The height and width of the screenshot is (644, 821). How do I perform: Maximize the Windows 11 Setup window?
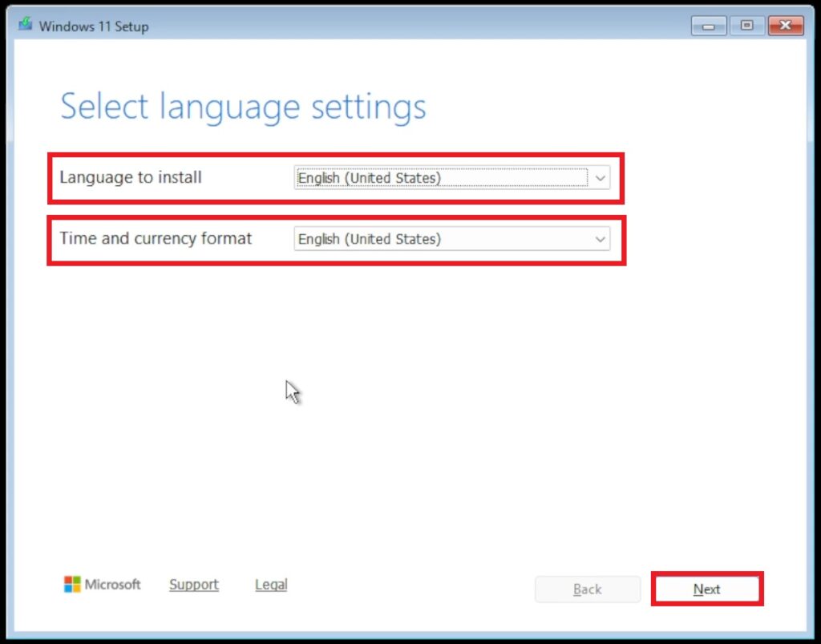[746, 26]
